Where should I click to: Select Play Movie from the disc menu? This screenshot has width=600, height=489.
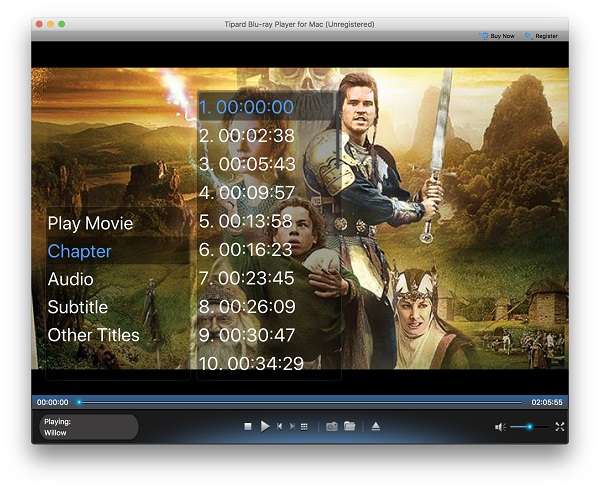point(90,223)
